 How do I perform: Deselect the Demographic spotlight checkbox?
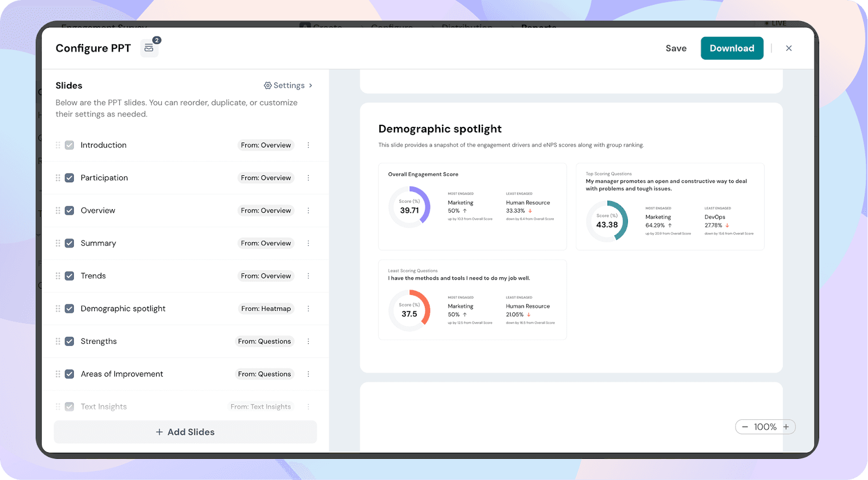(x=69, y=309)
